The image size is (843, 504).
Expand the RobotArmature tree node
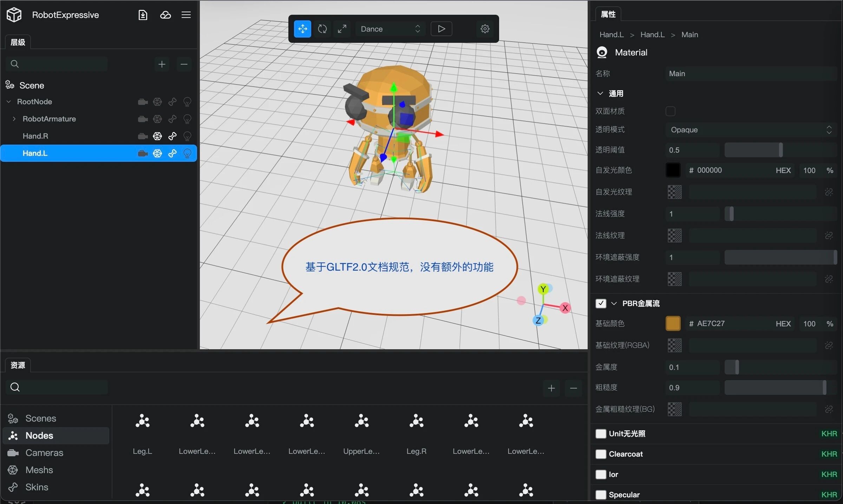coord(14,119)
